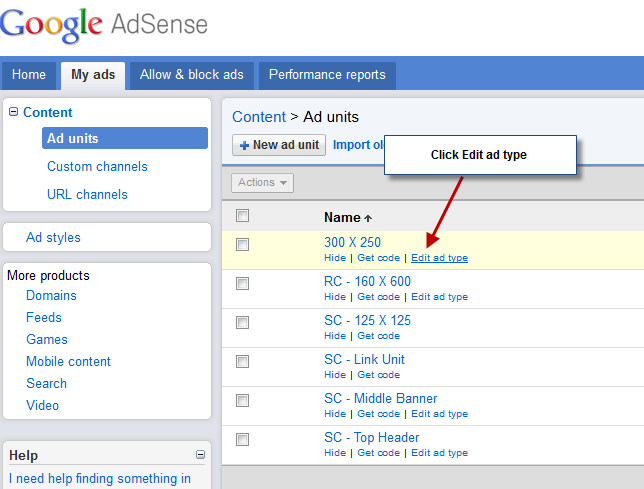Open the Allow & block ads tab
Screen dimensions: 644x489
click(x=192, y=75)
